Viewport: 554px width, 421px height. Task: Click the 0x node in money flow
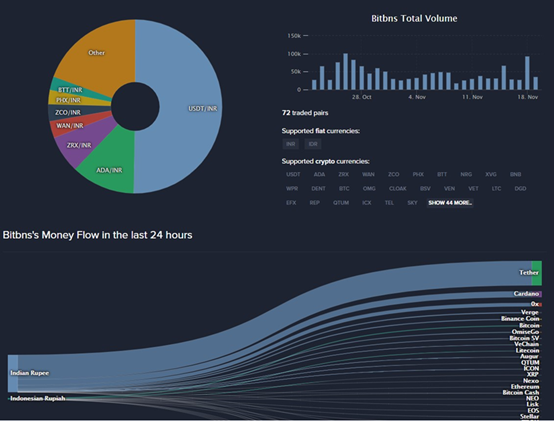[536, 304]
